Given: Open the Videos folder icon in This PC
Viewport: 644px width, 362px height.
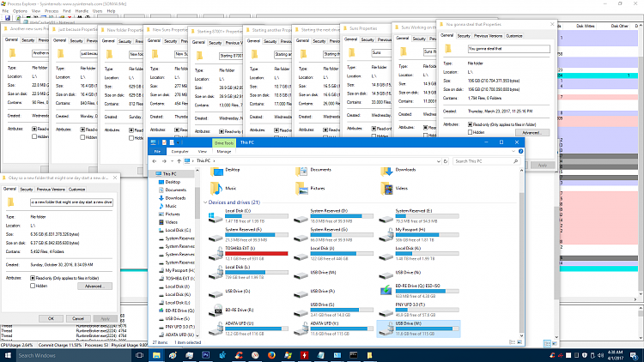Looking at the screenshot, I should pyautogui.click(x=386, y=189).
